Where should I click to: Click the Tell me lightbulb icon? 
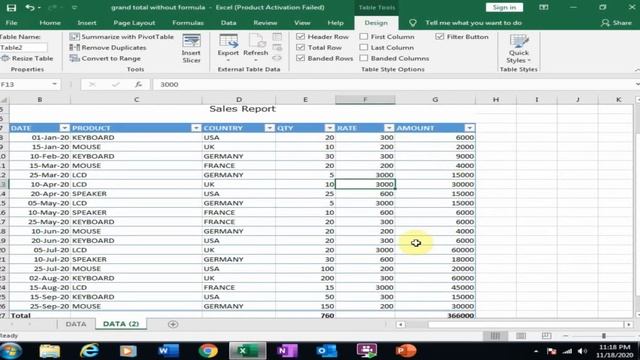[x=413, y=23]
